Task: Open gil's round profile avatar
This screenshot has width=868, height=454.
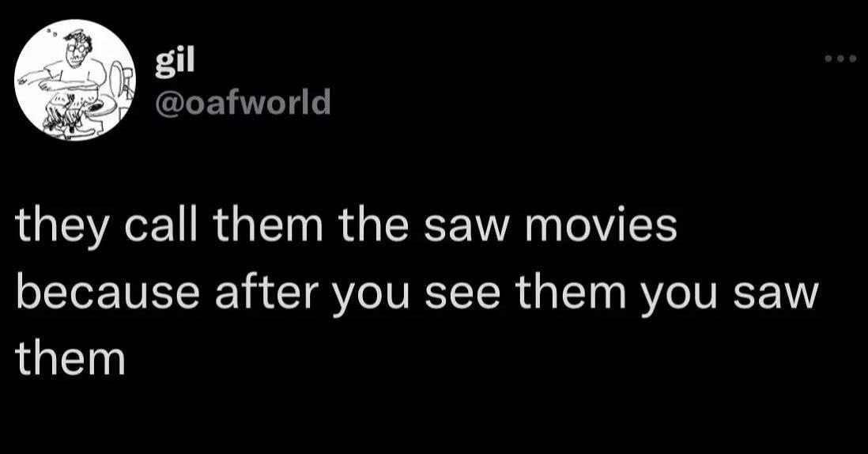Action: 75,80
